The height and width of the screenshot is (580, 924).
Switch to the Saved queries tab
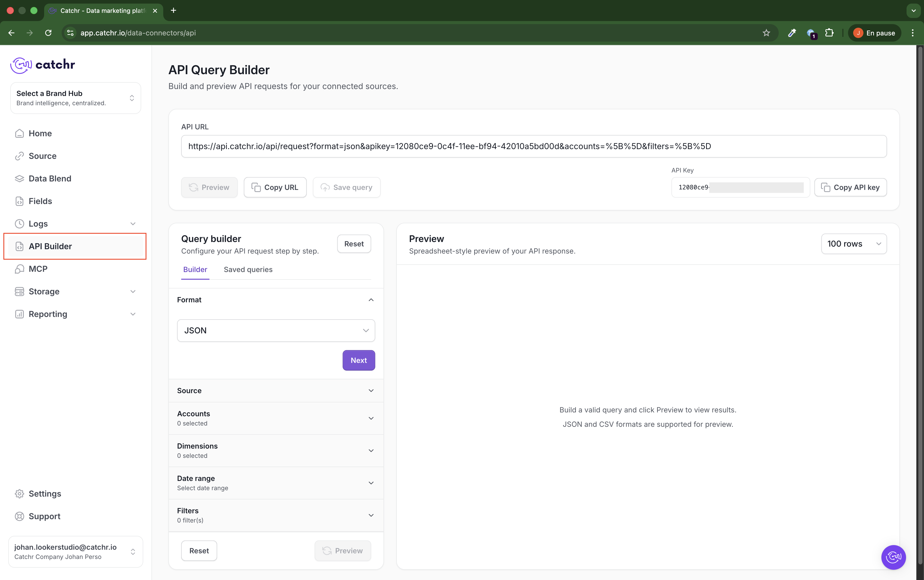point(248,270)
